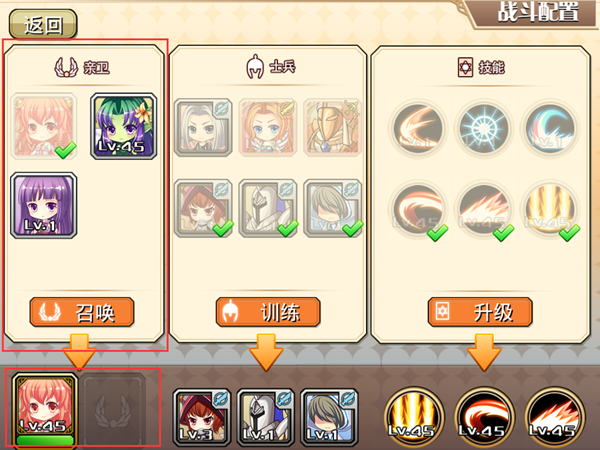This screenshot has width=600, height=450.
Task: Remove equipped Lv.45 pink-haired guard from bottom bar
Action: click(x=45, y=409)
